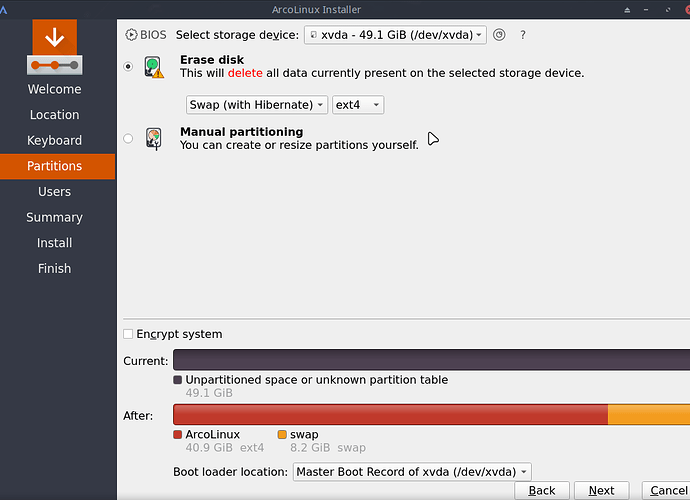Go to the Keyboard step in sidebar
The height and width of the screenshot is (500, 690).
click(x=55, y=140)
